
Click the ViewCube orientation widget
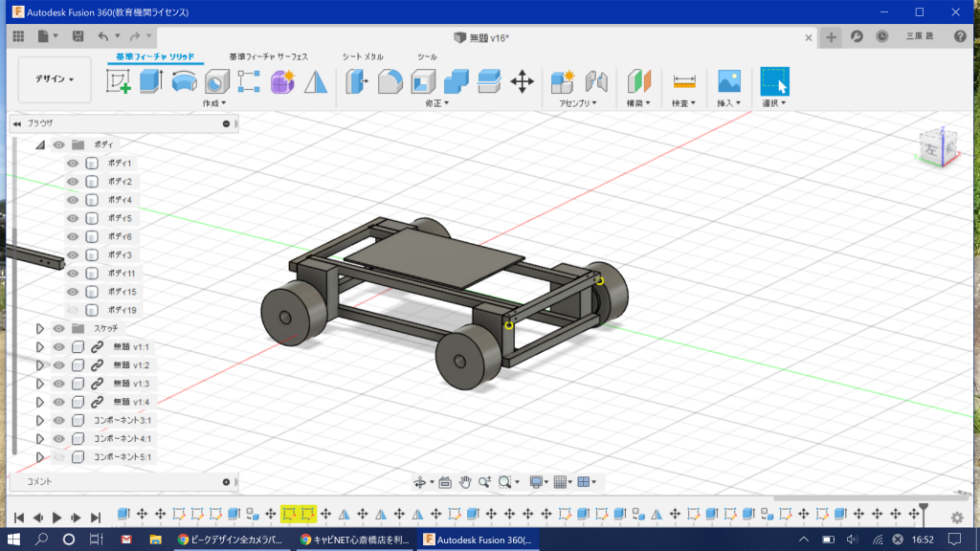(940, 147)
